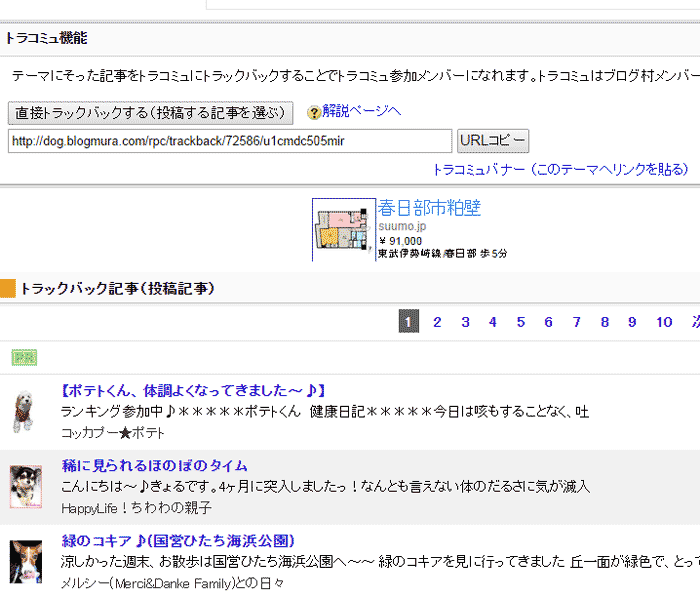Click the orange square section marker icon
The image size is (700, 598).
click(x=8, y=288)
